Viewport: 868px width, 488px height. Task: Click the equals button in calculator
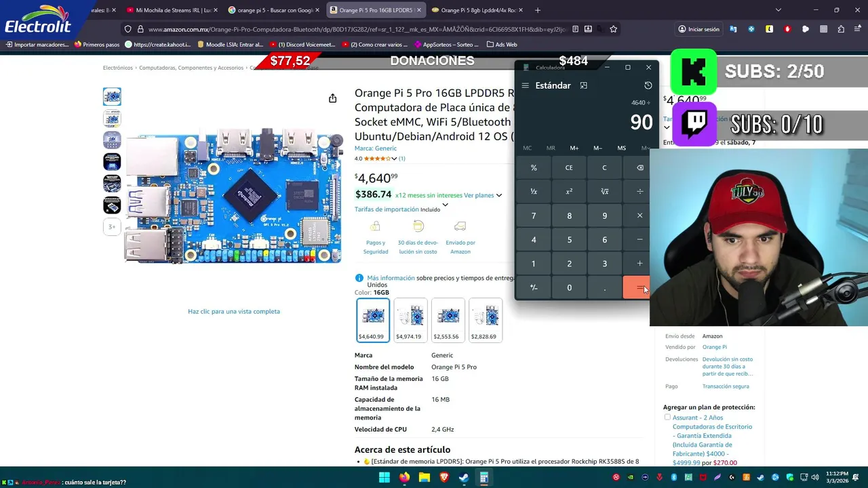637,287
